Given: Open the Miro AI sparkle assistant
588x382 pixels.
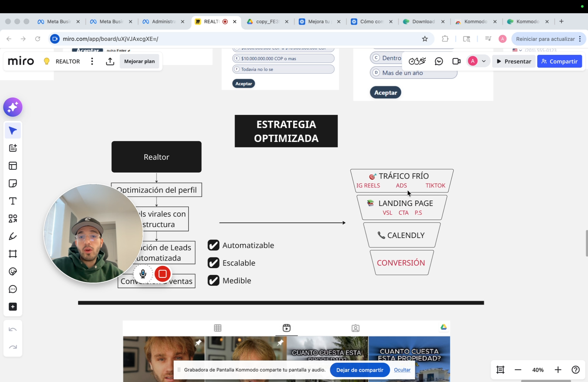Looking at the screenshot, I should click(x=13, y=107).
